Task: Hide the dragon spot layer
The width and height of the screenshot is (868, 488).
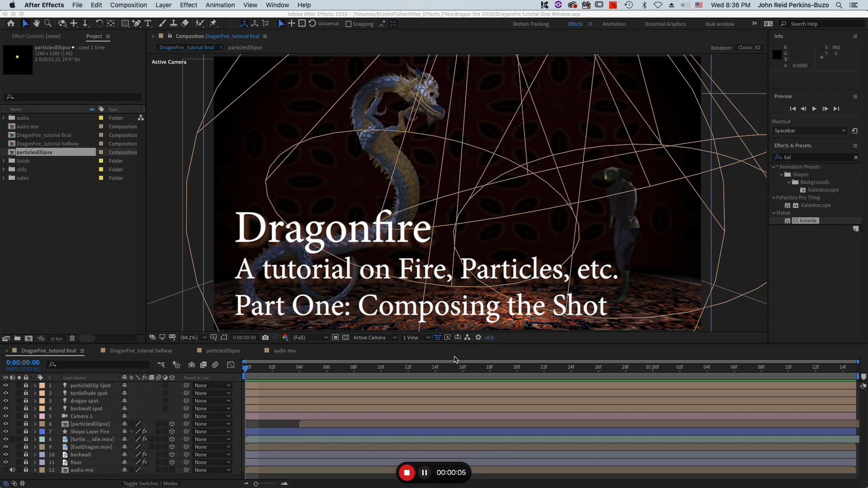Action: (x=5, y=401)
